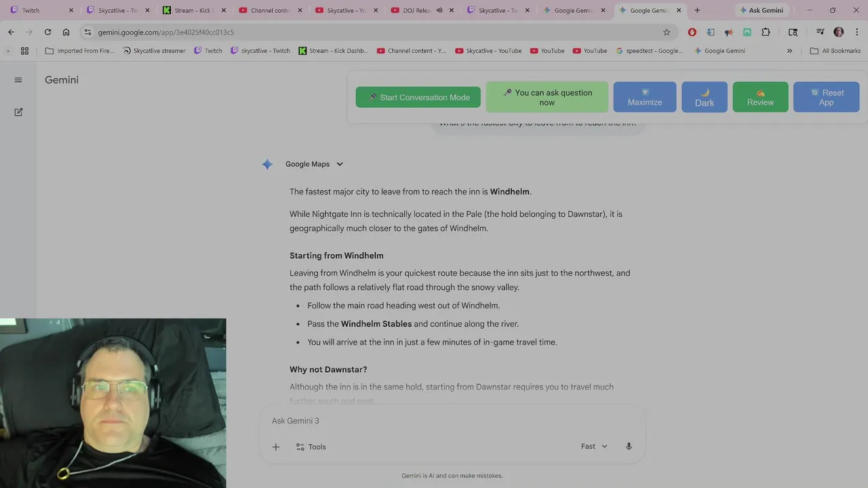Click the webcam overlay thumbnail
Viewport: 868px width, 488px height.
(113, 403)
